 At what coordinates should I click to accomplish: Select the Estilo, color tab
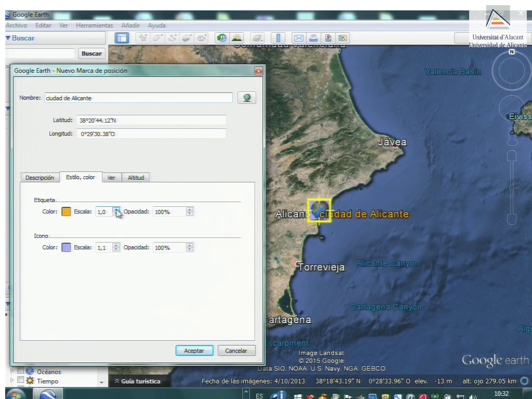81,177
